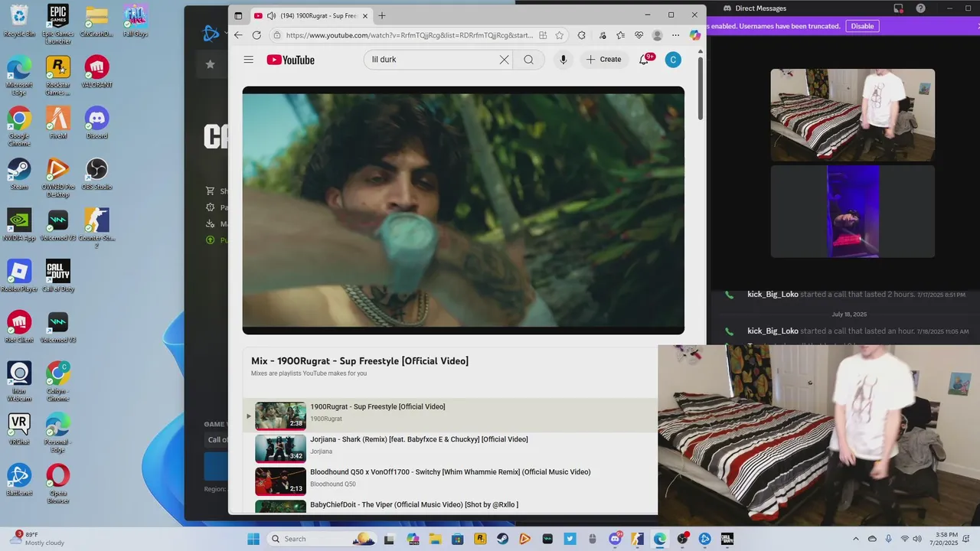
Task: Open the YouTube hamburger guide menu
Action: tap(248, 60)
